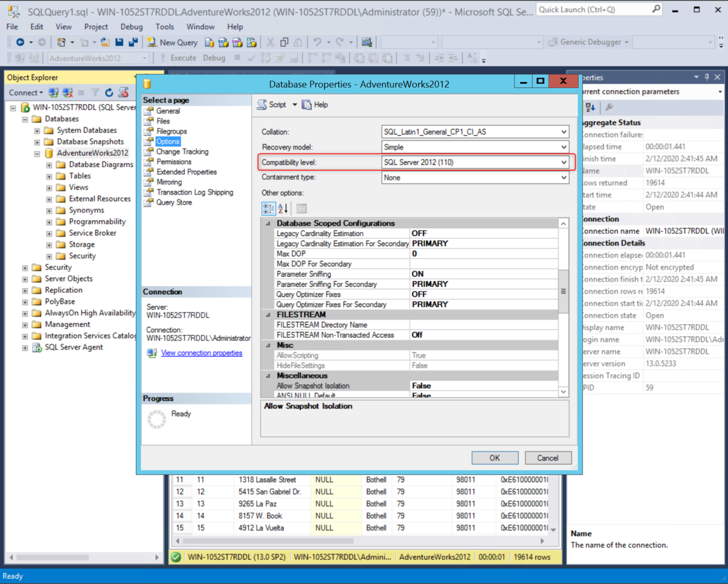This screenshot has width=728, height=584.
Task: Expand the Server Objects node
Action: tap(25, 279)
